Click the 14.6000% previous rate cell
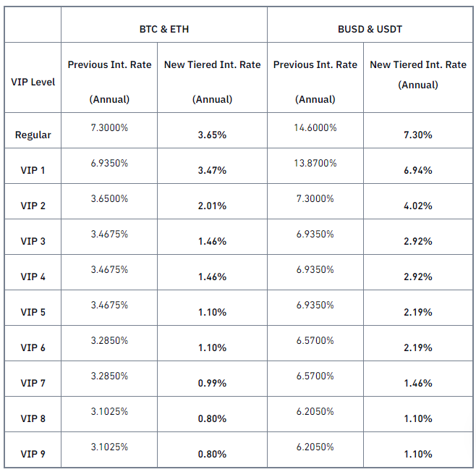 [x=315, y=127]
